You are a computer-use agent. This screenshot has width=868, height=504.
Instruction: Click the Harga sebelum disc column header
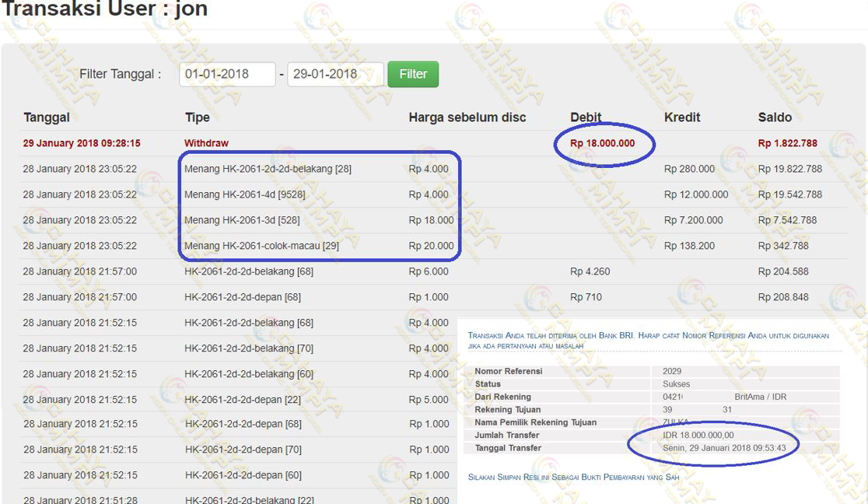tap(467, 117)
